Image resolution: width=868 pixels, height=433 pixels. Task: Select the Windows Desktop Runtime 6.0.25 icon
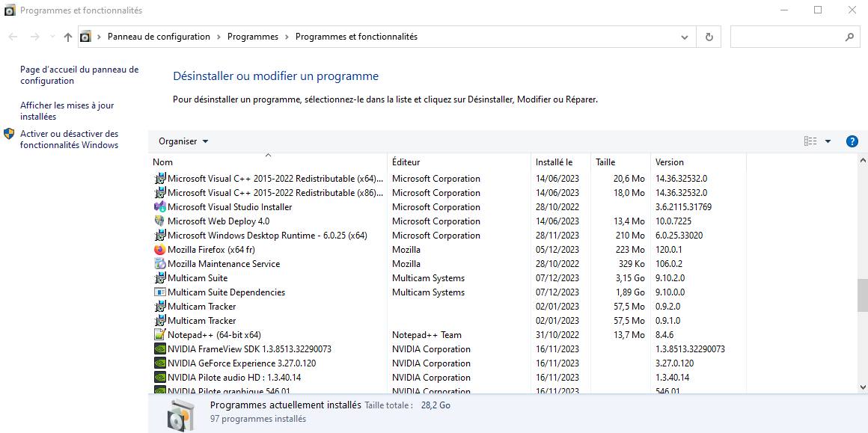[159, 236]
